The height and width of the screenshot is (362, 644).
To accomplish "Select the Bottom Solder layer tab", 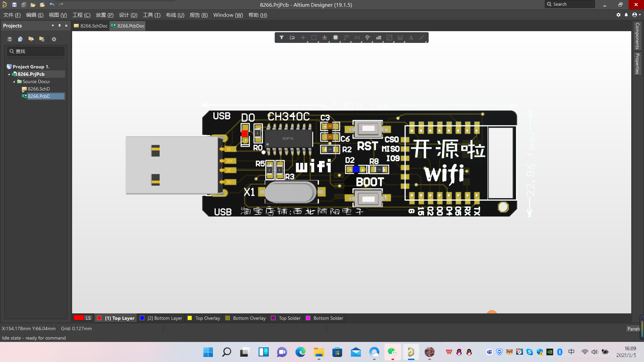I will (325, 318).
